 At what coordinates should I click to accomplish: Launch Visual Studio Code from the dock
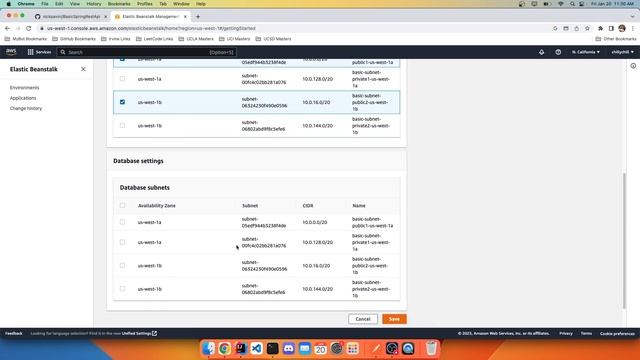pos(257,348)
